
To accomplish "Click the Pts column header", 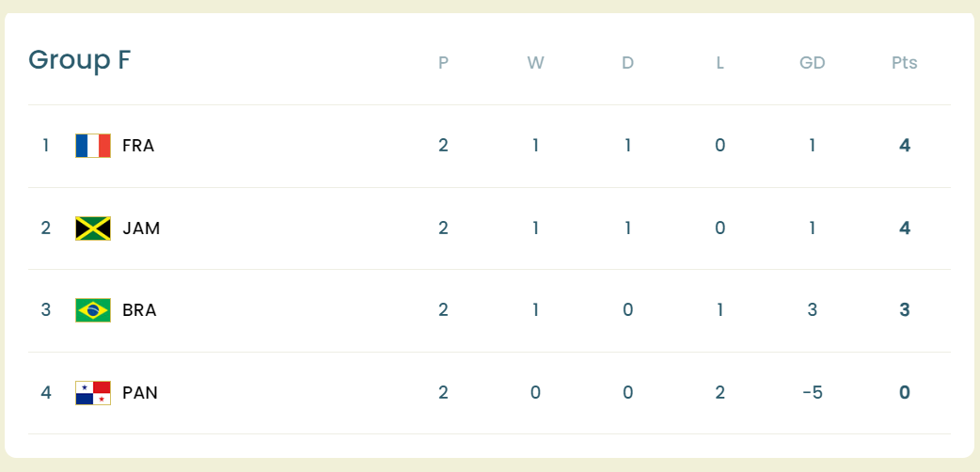I will coord(905,64).
